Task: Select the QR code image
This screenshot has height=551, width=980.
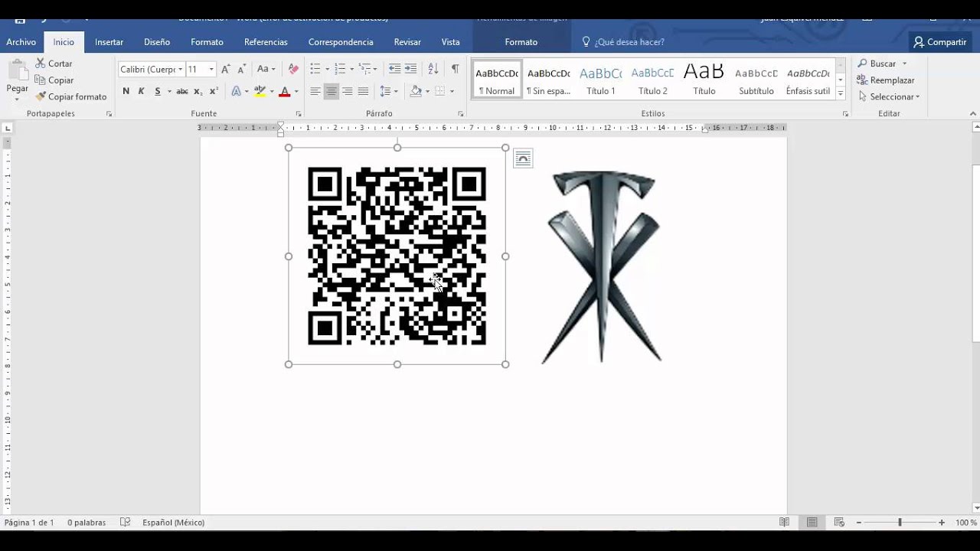Action: tap(397, 256)
